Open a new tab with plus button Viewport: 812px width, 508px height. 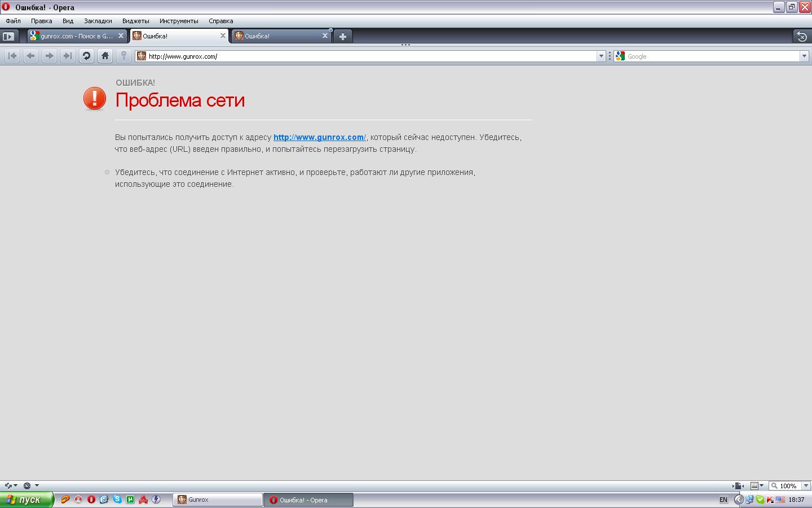342,36
